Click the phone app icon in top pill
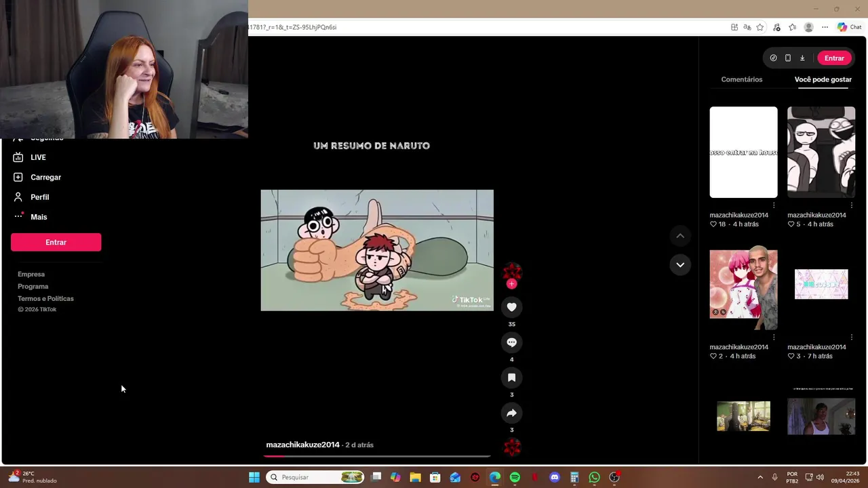 [787, 58]
